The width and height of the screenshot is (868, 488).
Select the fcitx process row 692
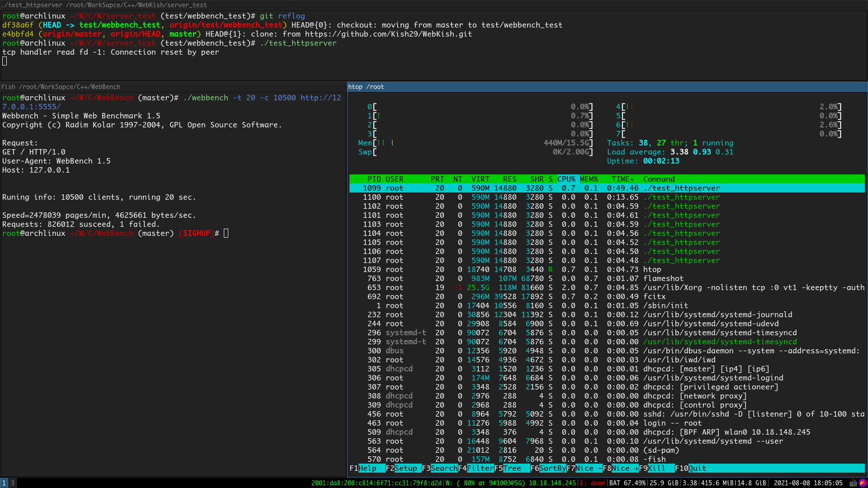pos(607,296)
